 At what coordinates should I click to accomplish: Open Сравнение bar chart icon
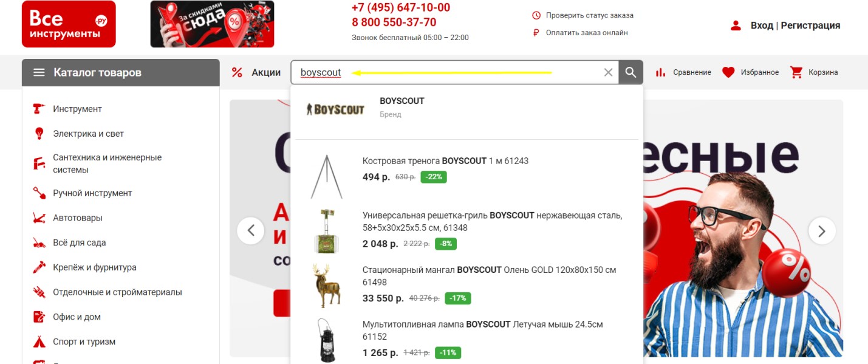tap(660, 72)
